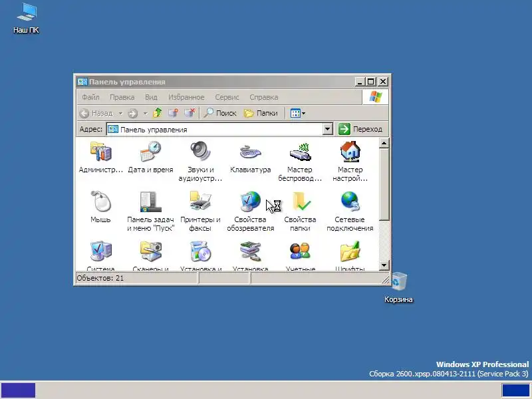The image size is (532, 399).
Task: Open Принтеры и факсы icon
Action: tap(200, 201)
